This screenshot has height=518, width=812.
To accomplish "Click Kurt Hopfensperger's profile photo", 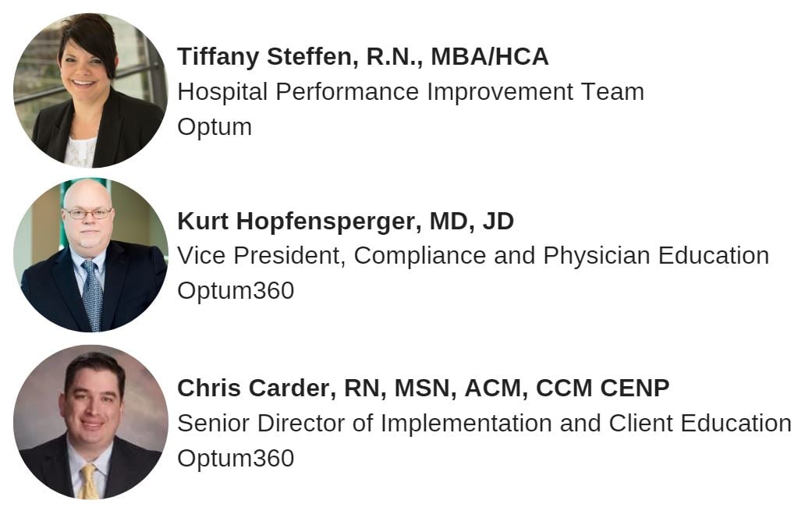I will (90, 256).
